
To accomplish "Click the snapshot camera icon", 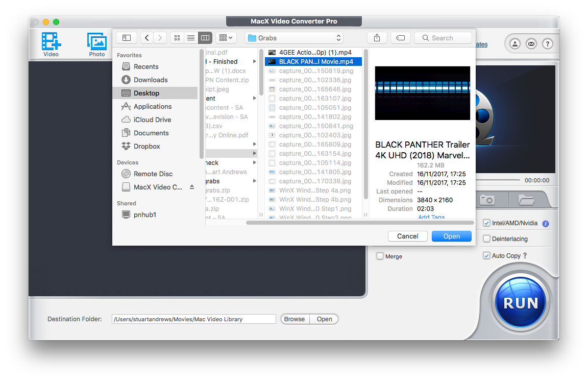I will click(487, 200).
